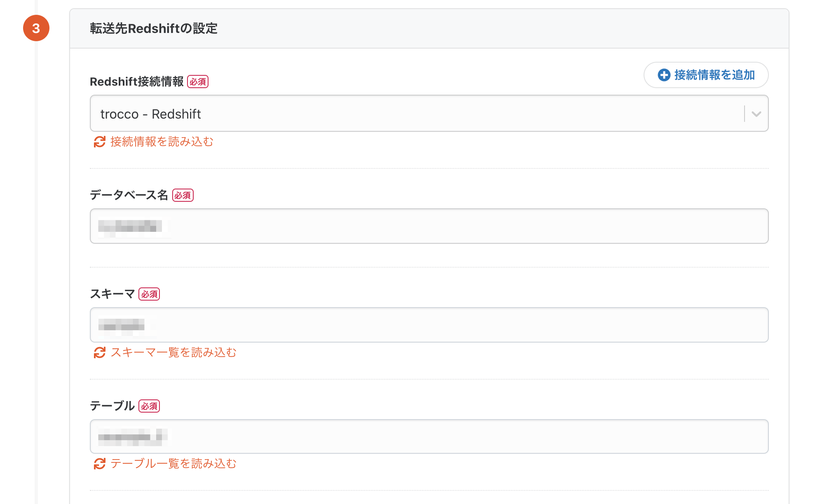This screenshot has width=815, height=504.
Task: Click the Redshift接続情報 field label
Action: (x=137, y=82)
